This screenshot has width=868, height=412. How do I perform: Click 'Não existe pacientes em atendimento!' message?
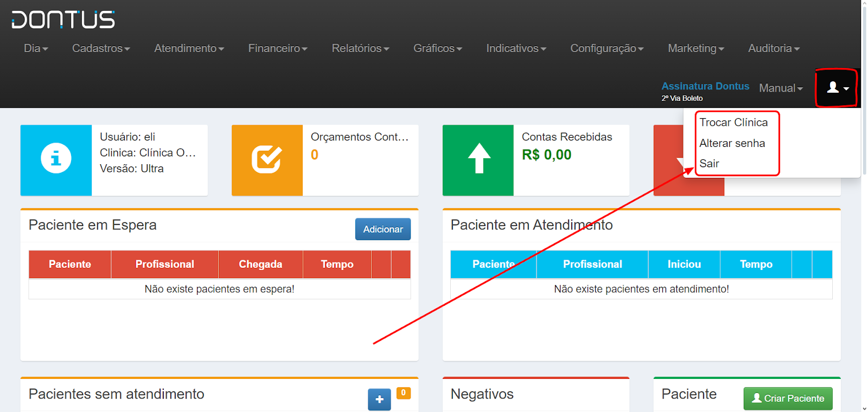click(x=641, y=289)
